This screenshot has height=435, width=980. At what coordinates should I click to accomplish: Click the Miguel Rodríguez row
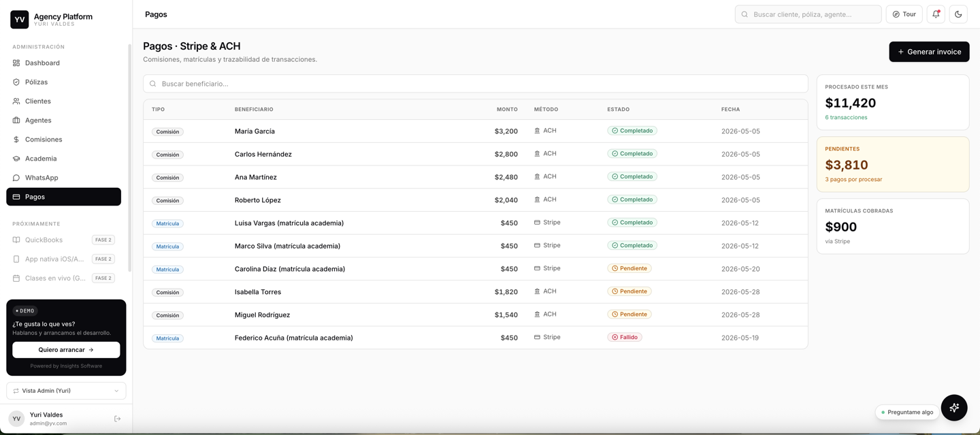click(x=475, y=315)
